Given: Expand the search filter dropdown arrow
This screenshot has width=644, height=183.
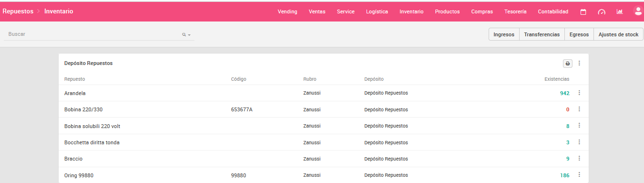Looking at the screenshot, I should [189, 35].
